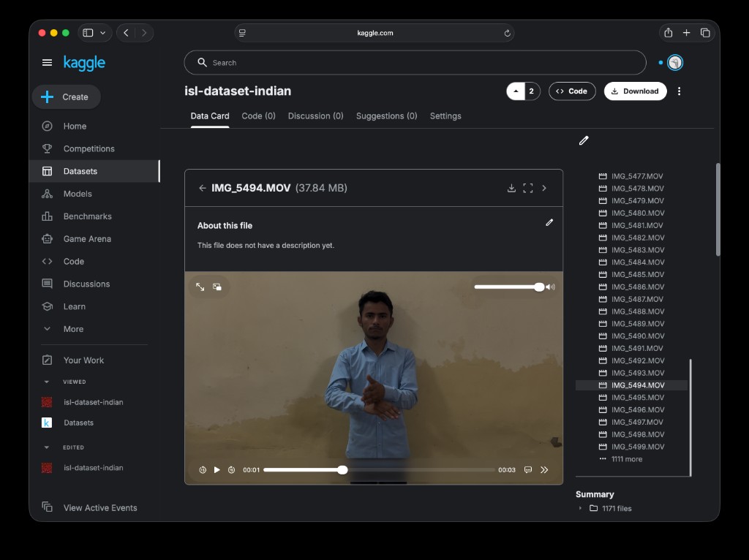Skip forward 15 seconds in video

[x=231, y=470]
